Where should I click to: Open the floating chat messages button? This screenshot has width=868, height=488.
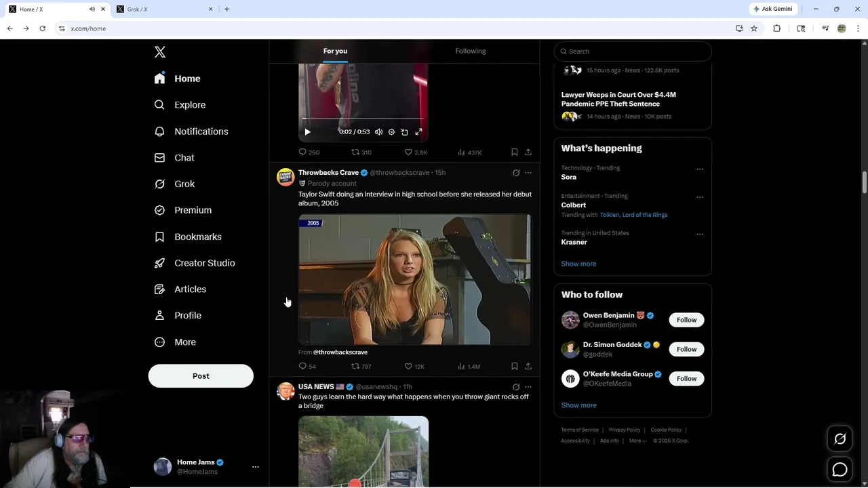pyautogui.click(x=840, y=469)
